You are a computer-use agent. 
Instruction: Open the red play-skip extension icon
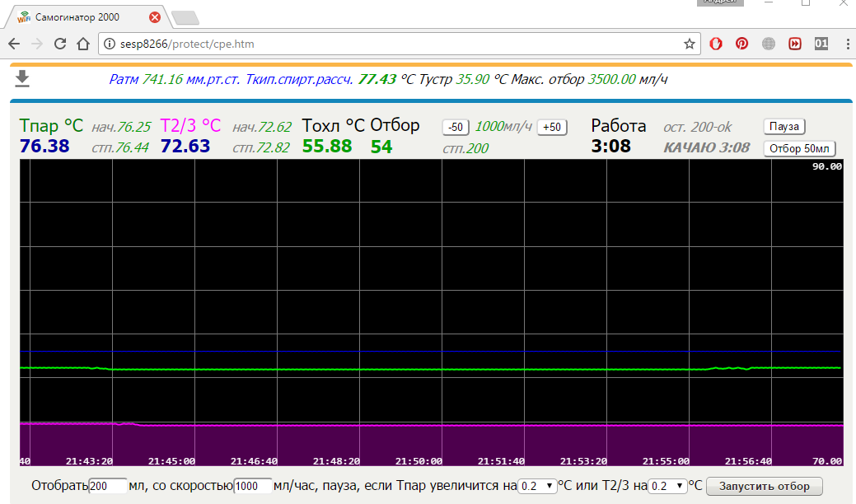point(795,44)
